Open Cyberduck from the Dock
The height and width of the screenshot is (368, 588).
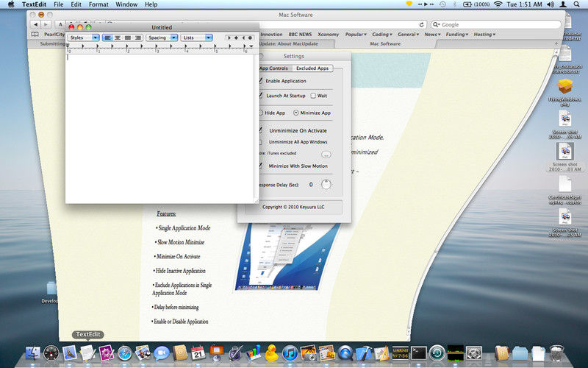[271, 353]
